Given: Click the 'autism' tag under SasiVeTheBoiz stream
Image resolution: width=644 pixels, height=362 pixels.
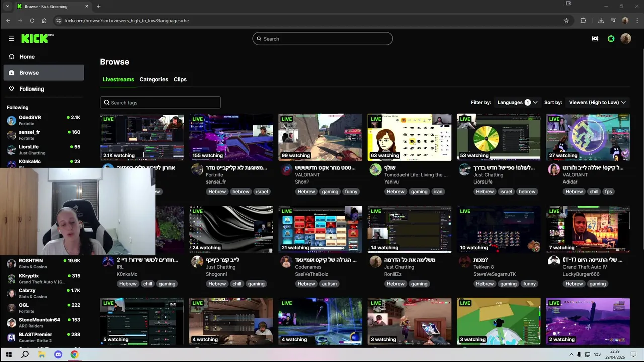Looking at the screenshot, I should coord(329,284).
